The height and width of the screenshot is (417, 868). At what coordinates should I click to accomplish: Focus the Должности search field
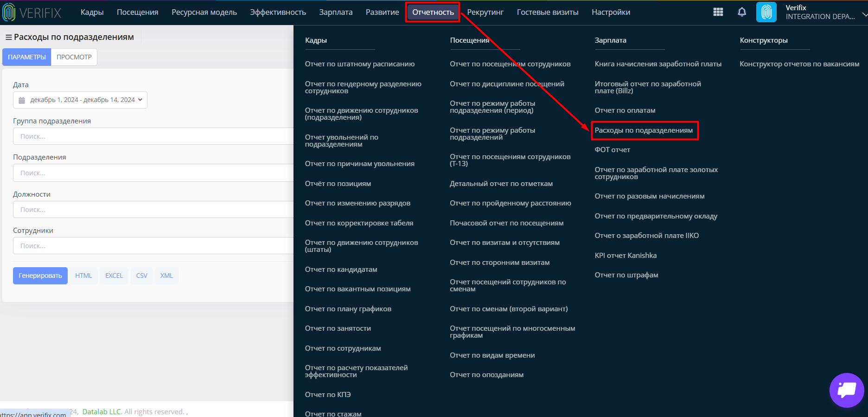pyautogui.click(x=153, y=210)
